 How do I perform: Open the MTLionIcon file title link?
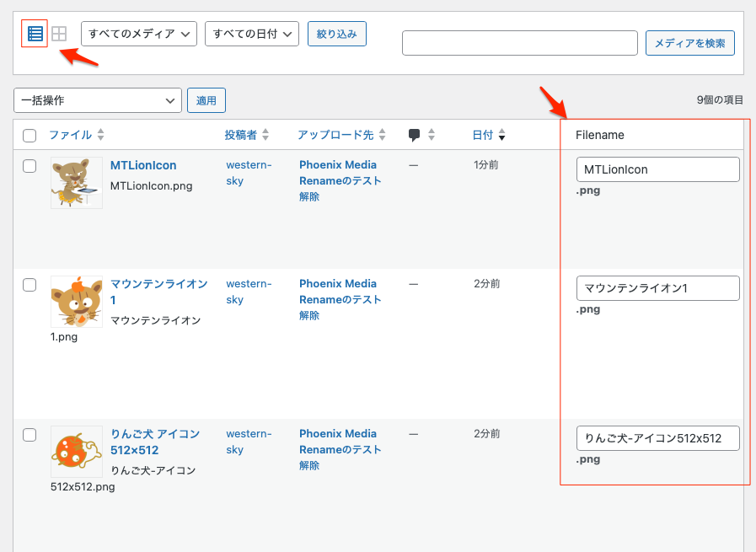coord(143,165)
